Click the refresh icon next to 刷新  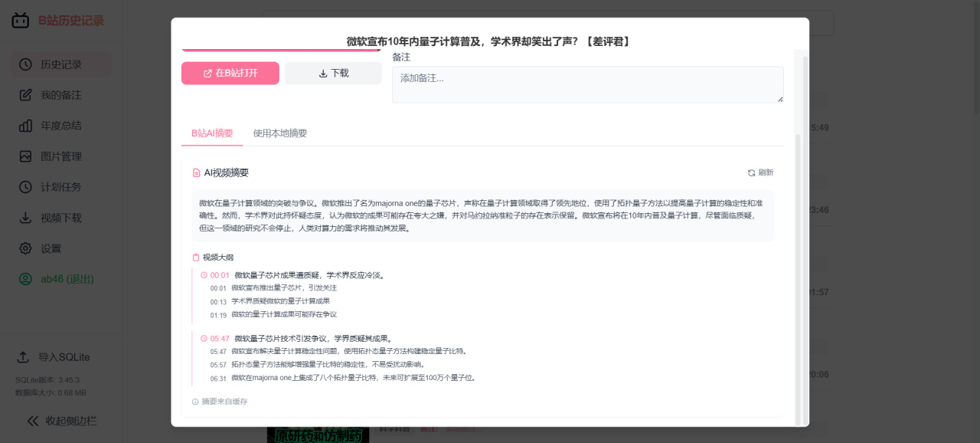[x=751, y=172]
